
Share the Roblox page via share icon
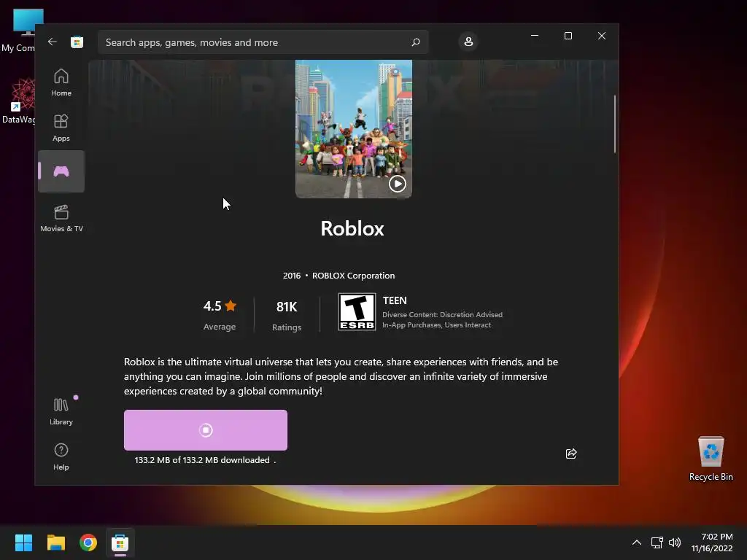click(x=570, y=454)
